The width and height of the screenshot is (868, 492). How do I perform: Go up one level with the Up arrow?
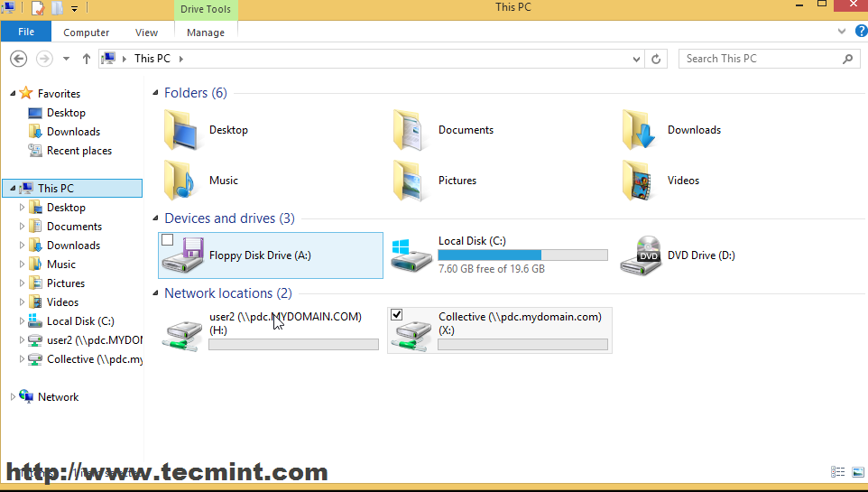[x=86, y=58]
